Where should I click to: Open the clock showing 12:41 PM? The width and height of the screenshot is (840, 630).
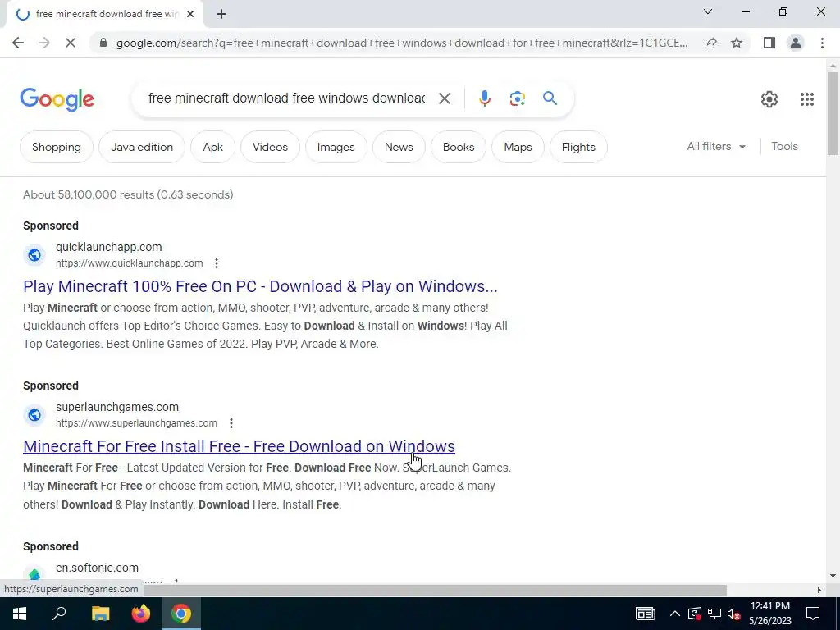[x=769, y=614]
